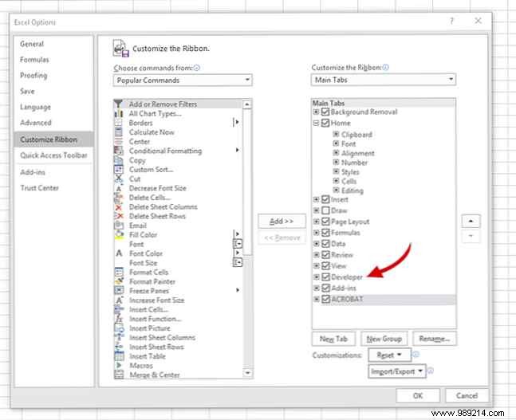Click the Insert Function fx icon

pyautogui.click(x=119, y=319)
